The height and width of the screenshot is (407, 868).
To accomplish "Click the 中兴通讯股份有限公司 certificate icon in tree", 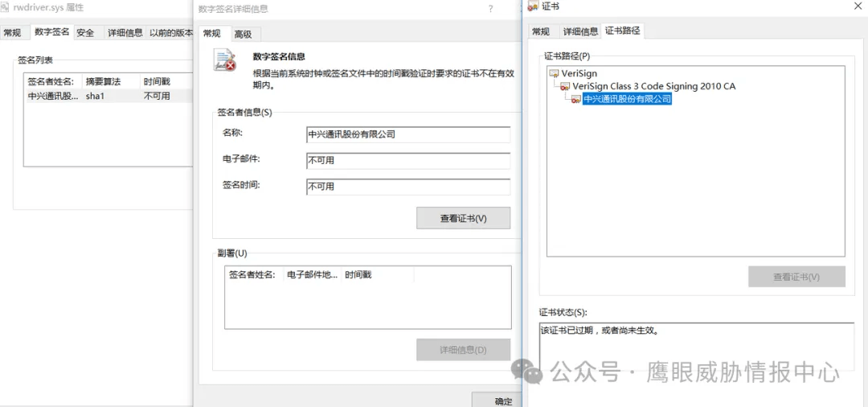I will pos(575,99).
